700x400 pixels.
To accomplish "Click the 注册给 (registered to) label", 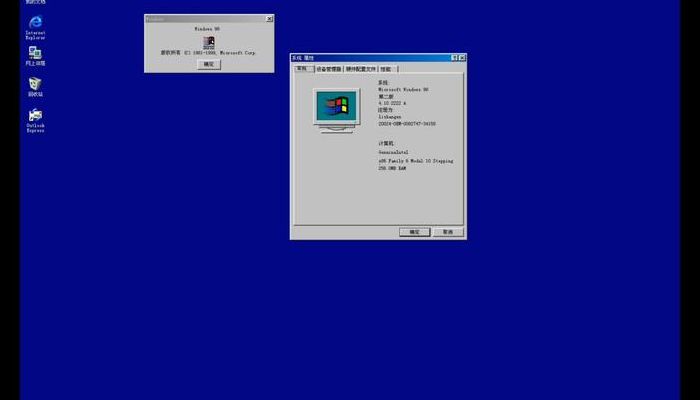I will click(386, 110).
